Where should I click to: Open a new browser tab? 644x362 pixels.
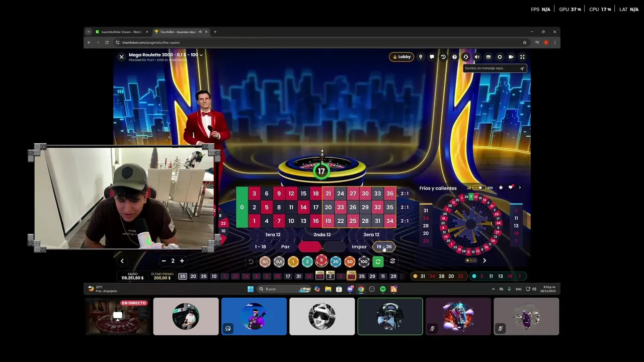pos(215,32)
